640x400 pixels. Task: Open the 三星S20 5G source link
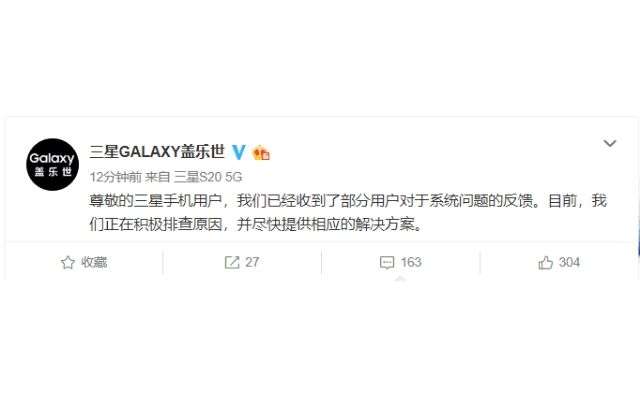(208, 177)
